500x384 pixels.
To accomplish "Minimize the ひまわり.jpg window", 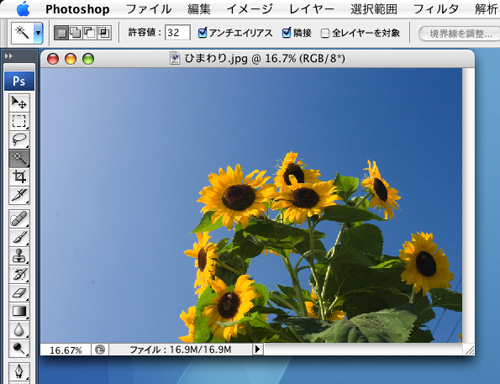I will click(70, 59).
